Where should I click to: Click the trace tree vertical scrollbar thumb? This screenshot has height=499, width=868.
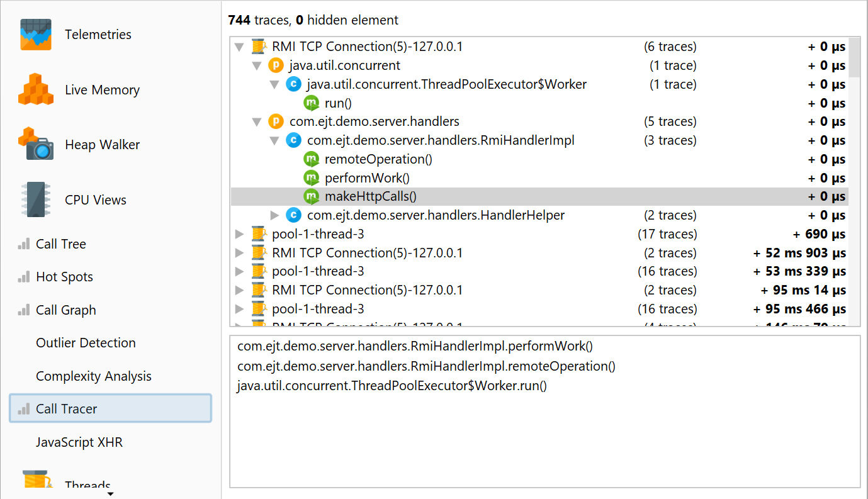[x=854, y=57]
